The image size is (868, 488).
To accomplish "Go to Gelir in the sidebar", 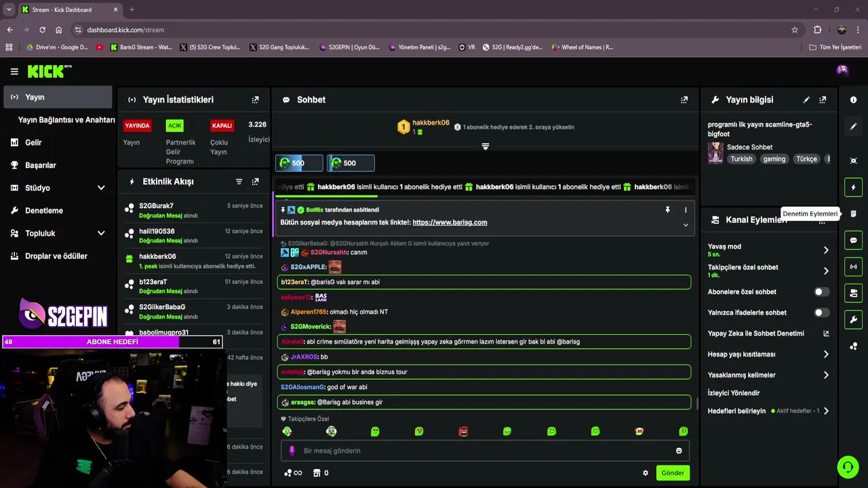I will [33, 142].
